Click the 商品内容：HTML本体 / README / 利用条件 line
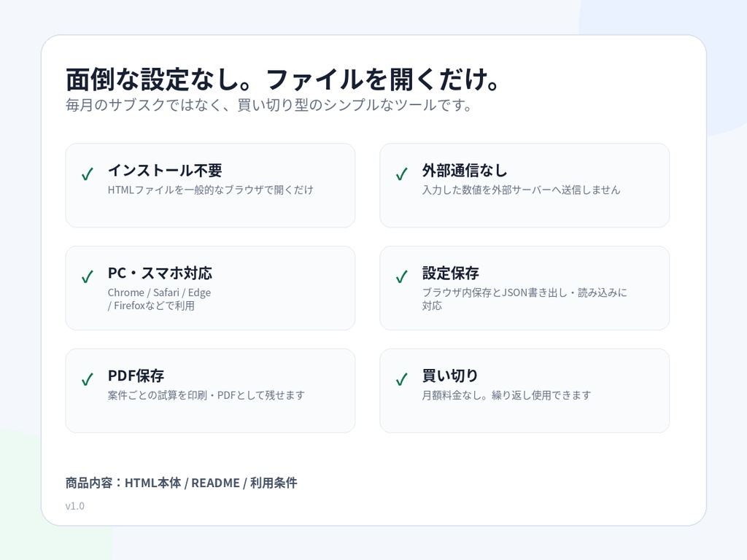The height and width of the screenshot is (560, 747). (x=181, y=483)
